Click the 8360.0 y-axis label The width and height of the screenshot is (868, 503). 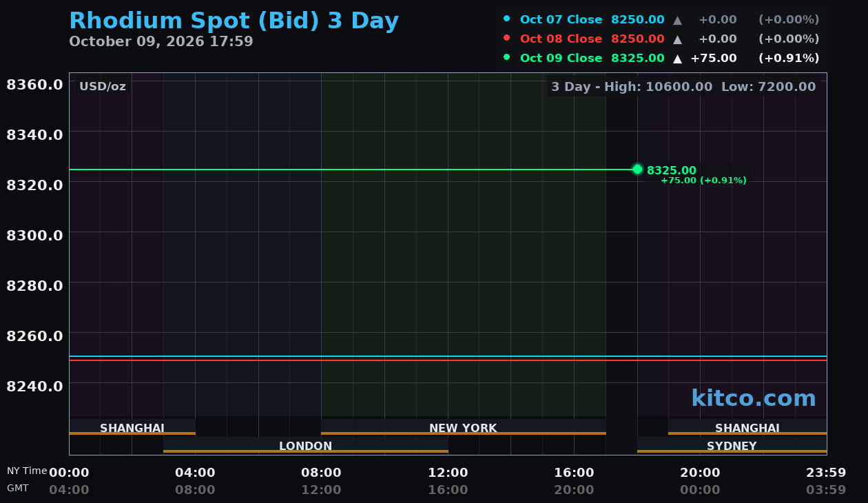34,84
